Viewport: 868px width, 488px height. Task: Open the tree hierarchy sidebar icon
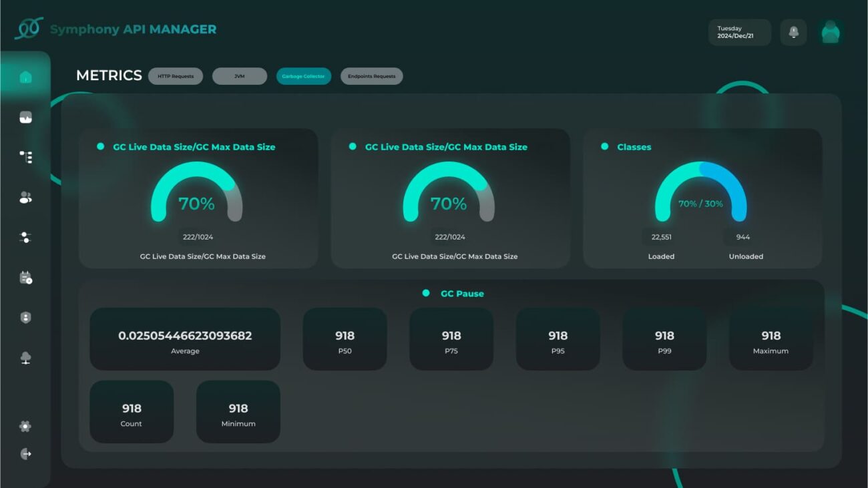[x=25, y=157]
